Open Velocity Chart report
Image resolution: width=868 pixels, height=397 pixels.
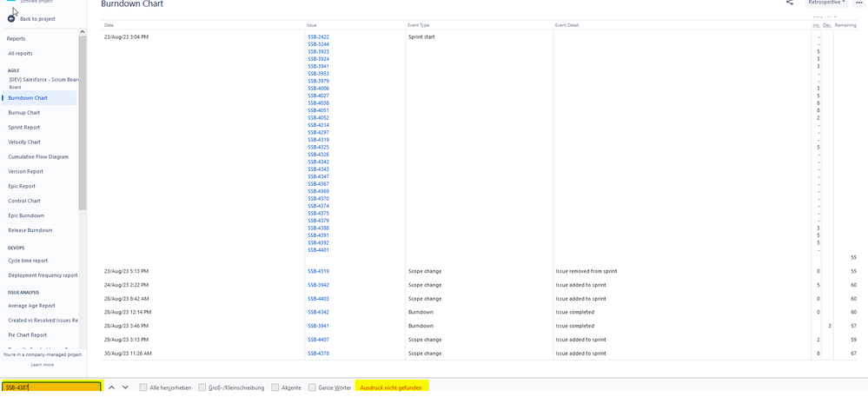point(24,142)
